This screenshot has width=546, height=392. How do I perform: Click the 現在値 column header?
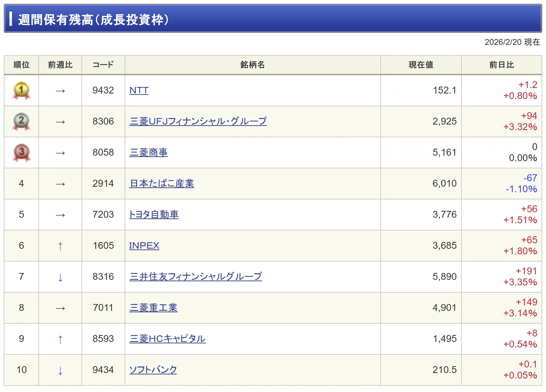[421, 65]
